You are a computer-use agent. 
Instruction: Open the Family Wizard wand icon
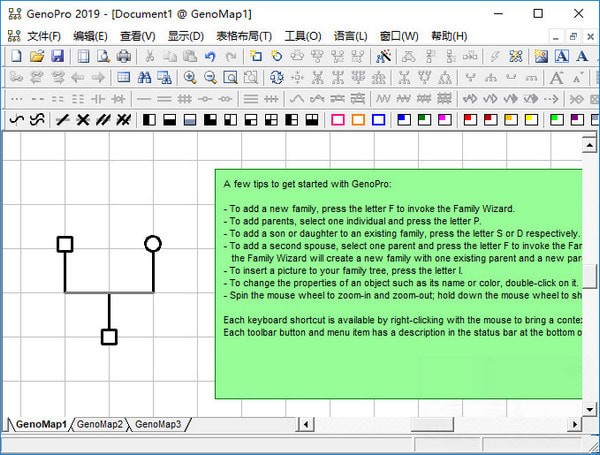coord(383,57)
